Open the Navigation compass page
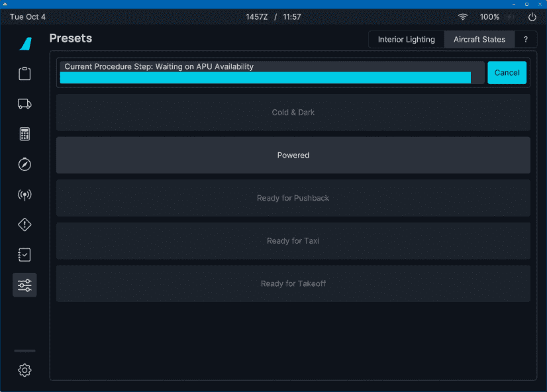 tap(25, 164)
